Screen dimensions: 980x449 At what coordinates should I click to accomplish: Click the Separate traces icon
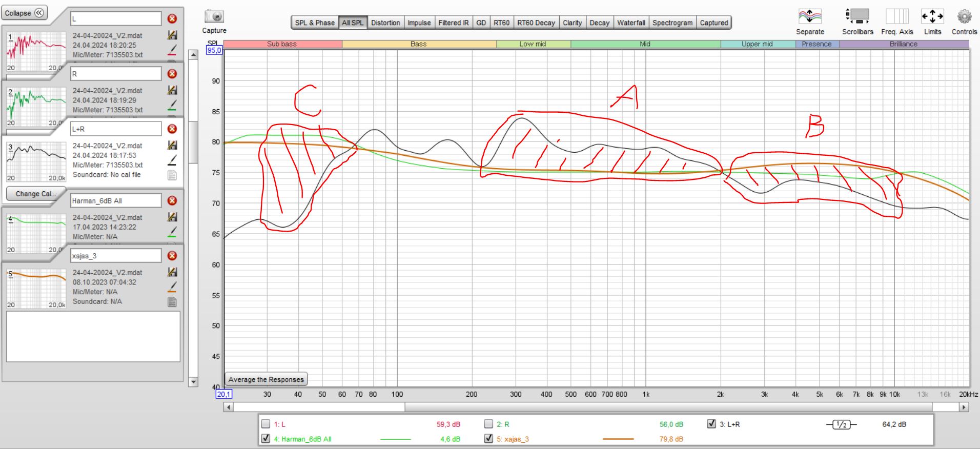[810, 16]
